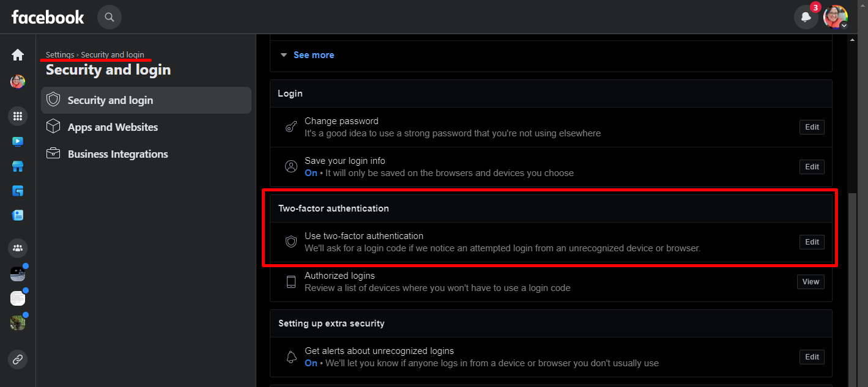The width and height of the screenshot is (868, 387).
Task: Open the account menu via profile picture
Action: point(835,17)
